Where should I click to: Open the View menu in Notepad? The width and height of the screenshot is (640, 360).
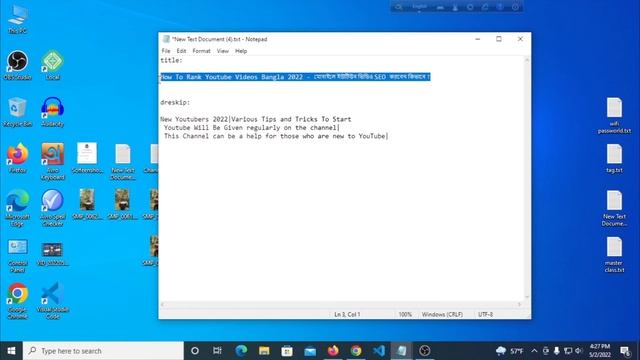click(222, 51)
